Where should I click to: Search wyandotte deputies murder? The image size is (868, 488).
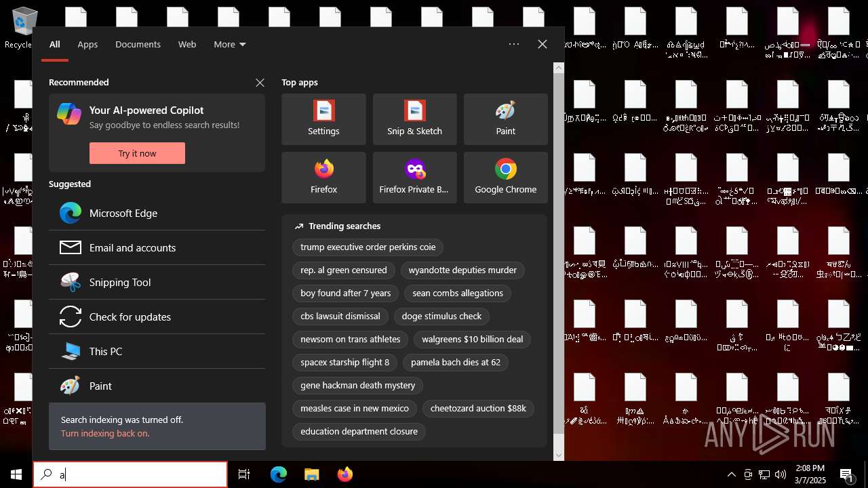pyautogui.click(x=462, y=270)
